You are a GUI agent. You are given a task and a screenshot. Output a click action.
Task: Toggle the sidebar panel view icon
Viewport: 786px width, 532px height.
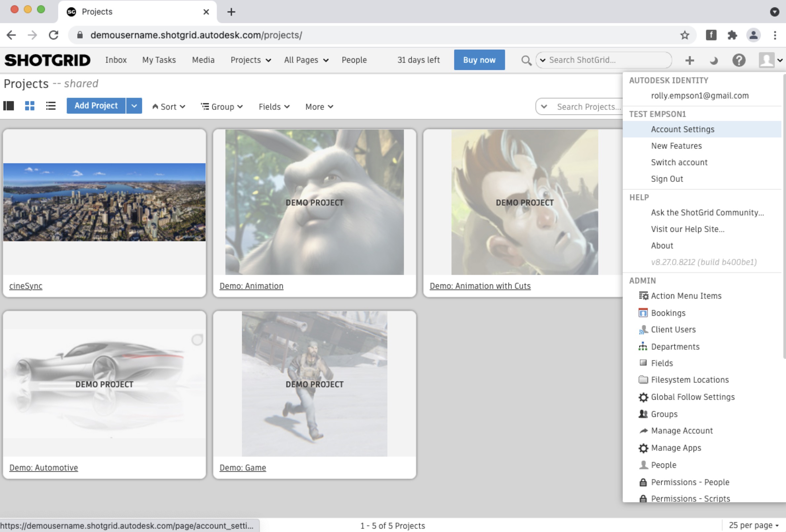pyautogui.click(x=9, y=106)
